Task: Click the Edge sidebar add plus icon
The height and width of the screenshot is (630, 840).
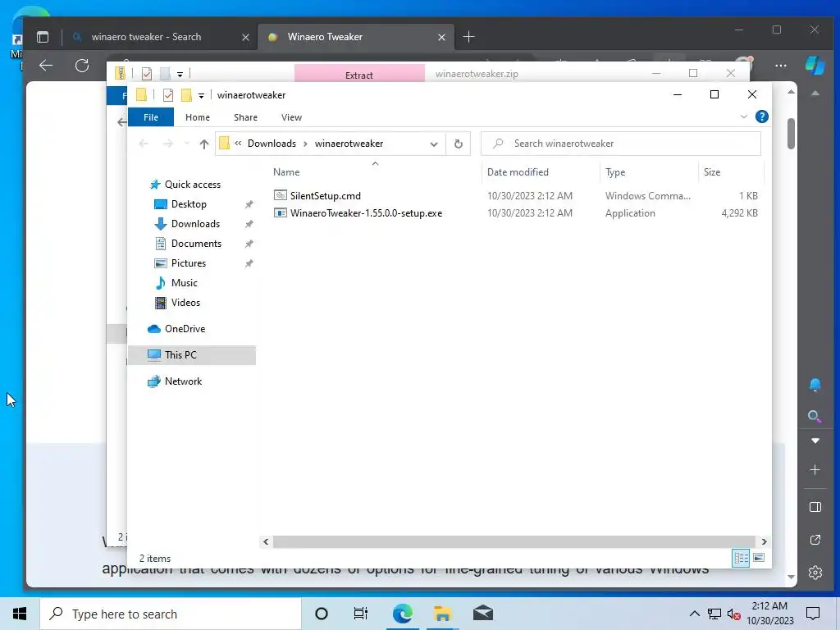Action: tap(815, 470)
